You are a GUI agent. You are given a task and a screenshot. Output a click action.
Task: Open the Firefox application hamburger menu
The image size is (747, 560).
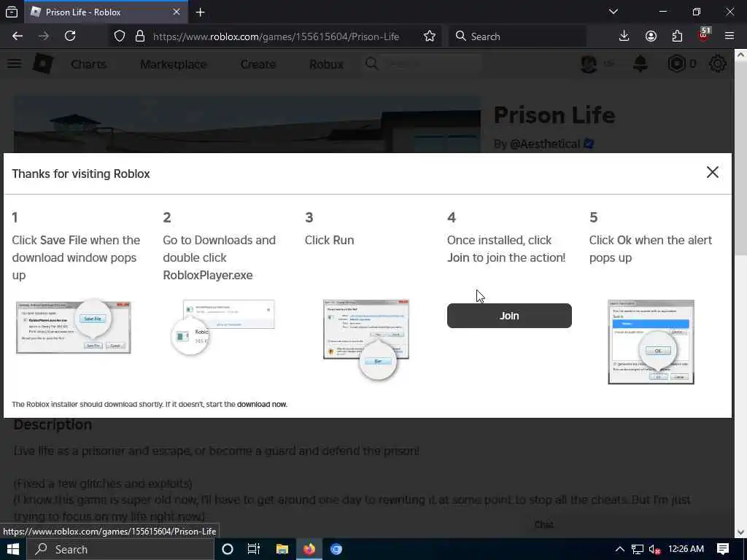(729, 36)
